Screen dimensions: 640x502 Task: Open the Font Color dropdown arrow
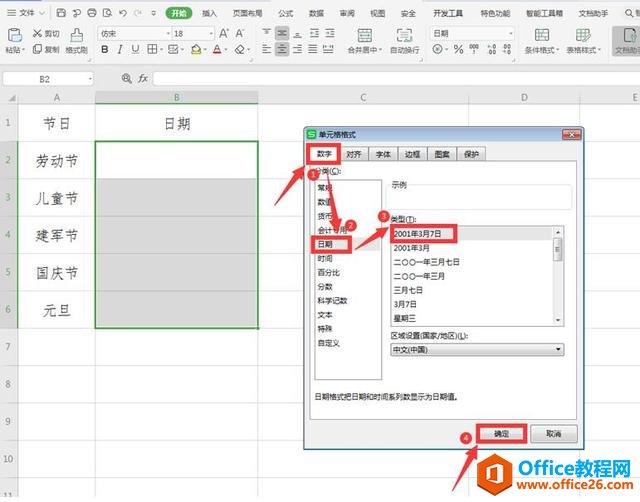pyautogui.click(x=226, y=50)
